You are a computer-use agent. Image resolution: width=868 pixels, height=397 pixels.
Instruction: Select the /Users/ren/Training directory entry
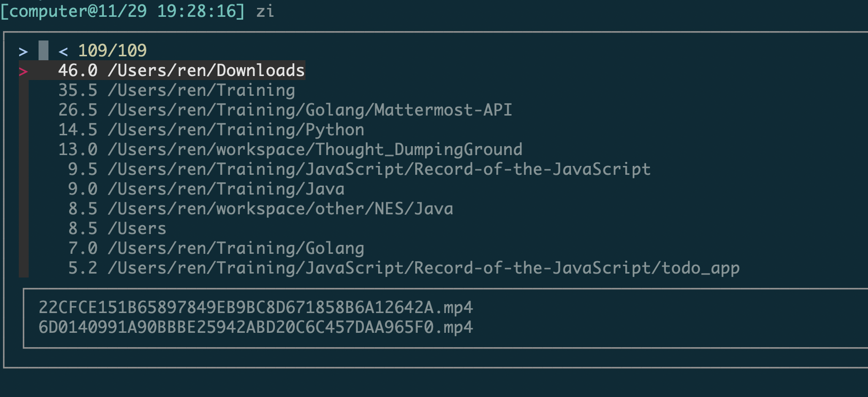(201, 90)
